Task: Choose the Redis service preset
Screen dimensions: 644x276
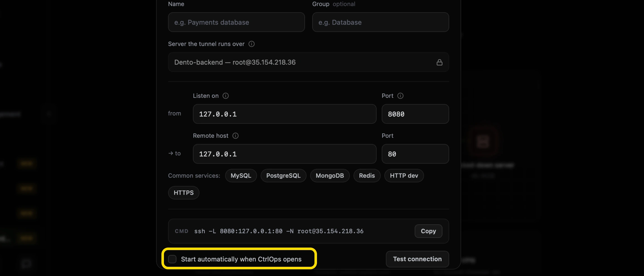Action: 367,176
